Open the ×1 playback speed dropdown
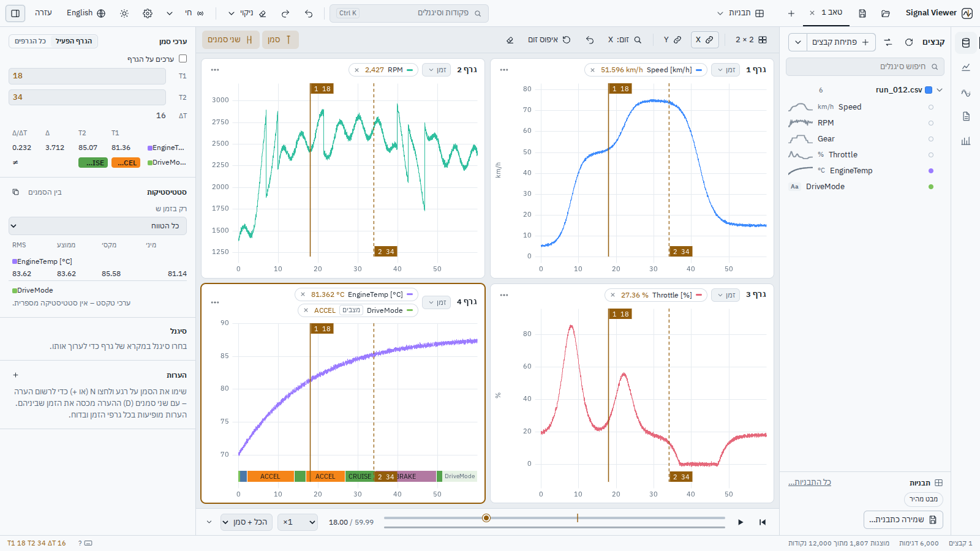The image size is (980, 551). click(x=298, y=522)
